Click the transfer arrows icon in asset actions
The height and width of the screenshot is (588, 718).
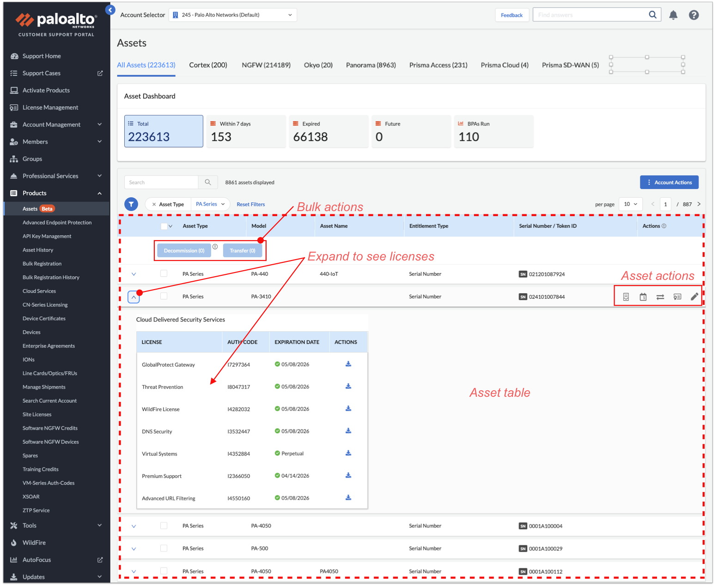tap(660, 297)
